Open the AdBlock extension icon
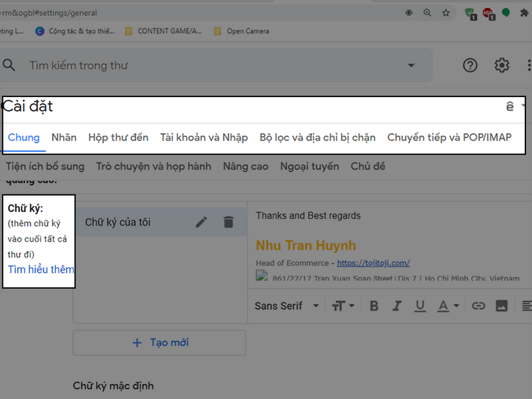 tap(487, 13)
